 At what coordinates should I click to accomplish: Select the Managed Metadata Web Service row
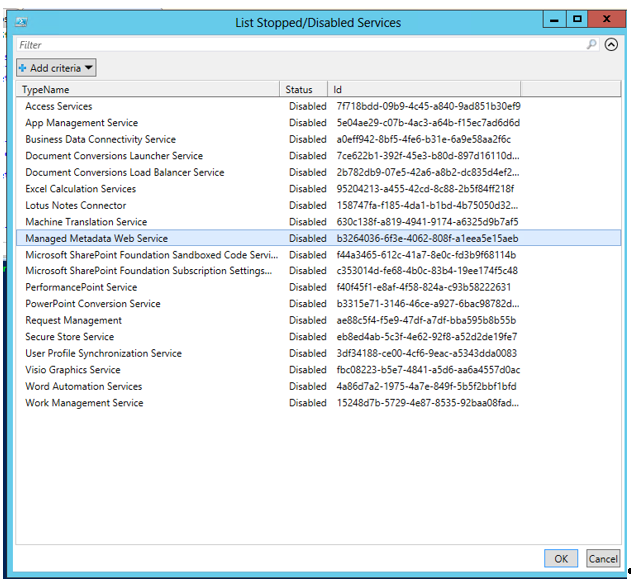[318, 238]
